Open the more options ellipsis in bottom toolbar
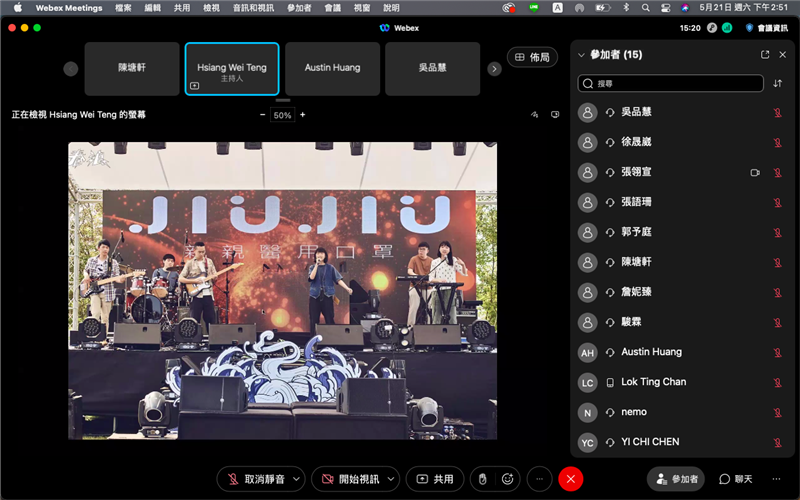The image size is (800, 500). coord(540,479)
